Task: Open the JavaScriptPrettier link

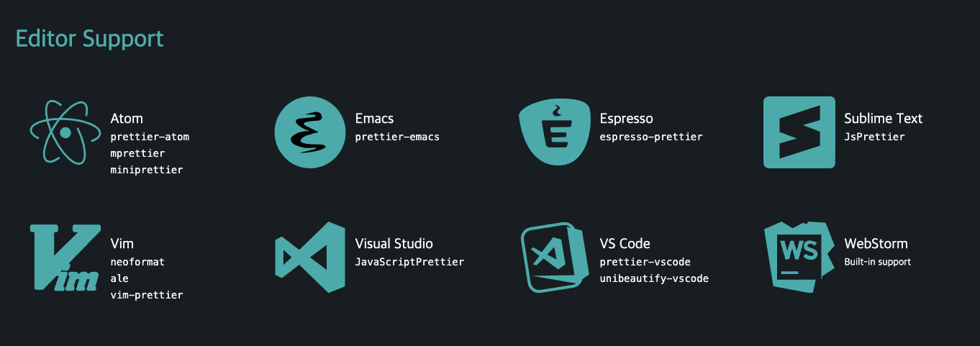Action: [x=409, y=262]
